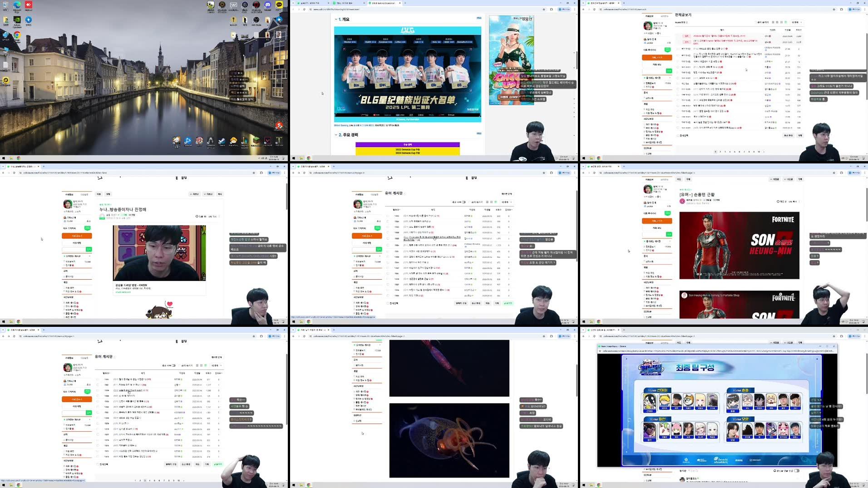
Task: Toggle comment alert switch below 최종 팀 구성 image
Action: (797, 471)
